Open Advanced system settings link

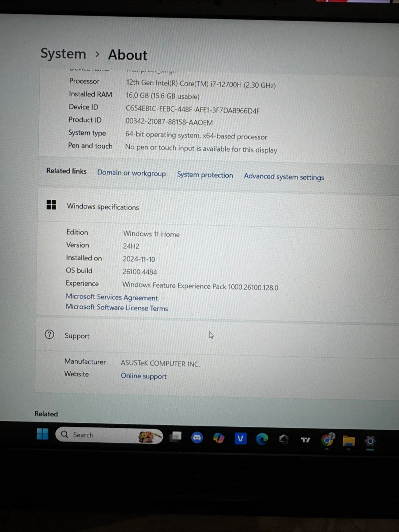point(284,177)
